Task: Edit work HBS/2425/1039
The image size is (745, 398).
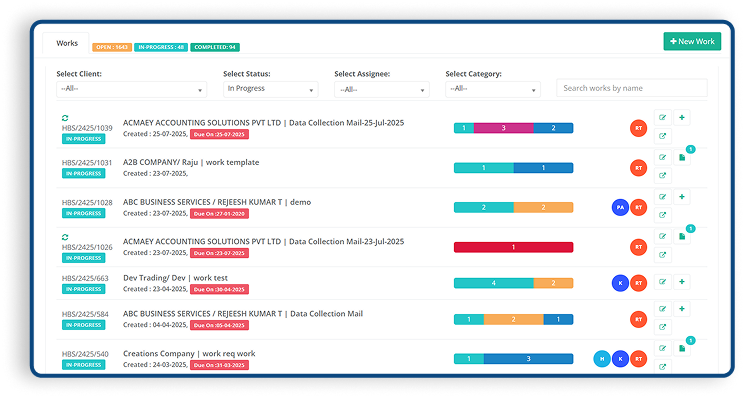Action: (662, 117)
